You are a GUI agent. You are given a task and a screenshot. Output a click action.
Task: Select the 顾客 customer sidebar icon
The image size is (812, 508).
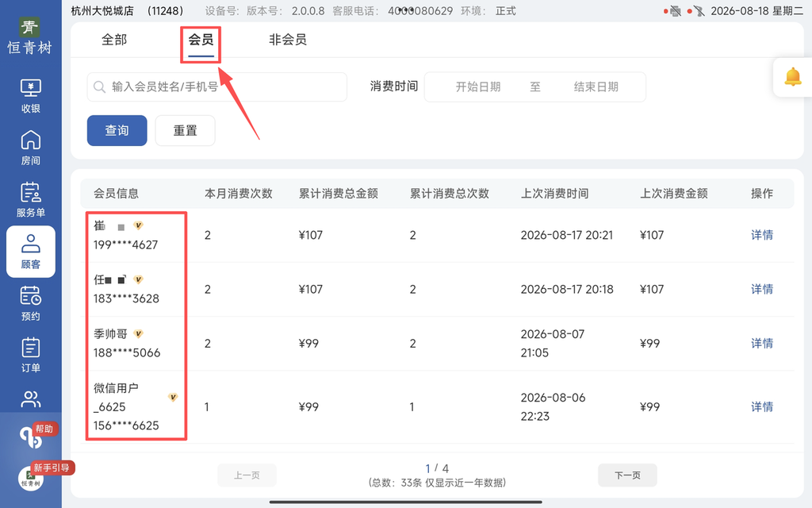coord(31,252)
